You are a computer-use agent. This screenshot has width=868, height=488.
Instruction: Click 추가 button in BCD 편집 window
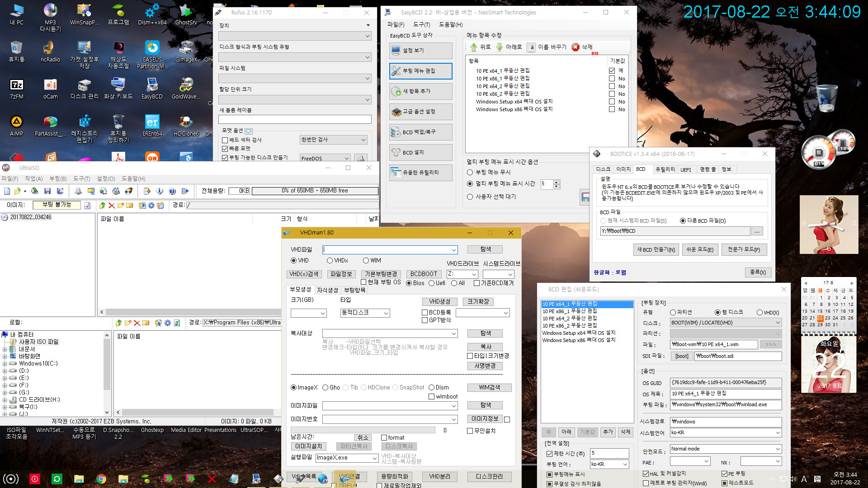[608, 432]
